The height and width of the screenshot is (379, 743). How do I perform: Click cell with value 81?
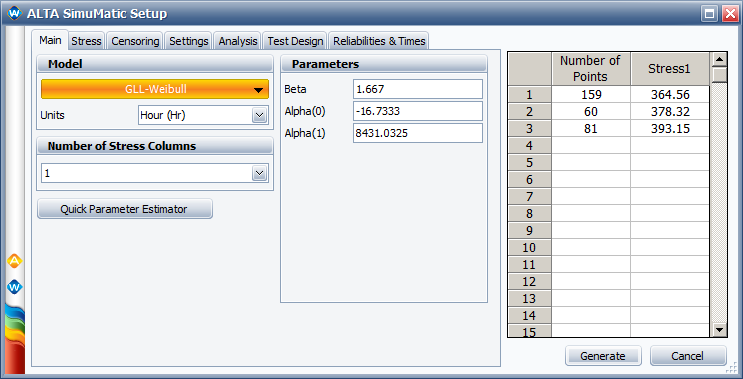tap(591, 128)
